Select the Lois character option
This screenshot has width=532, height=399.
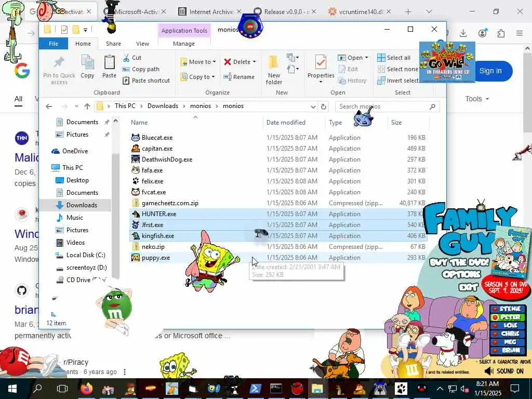click(x=507, y=325)
